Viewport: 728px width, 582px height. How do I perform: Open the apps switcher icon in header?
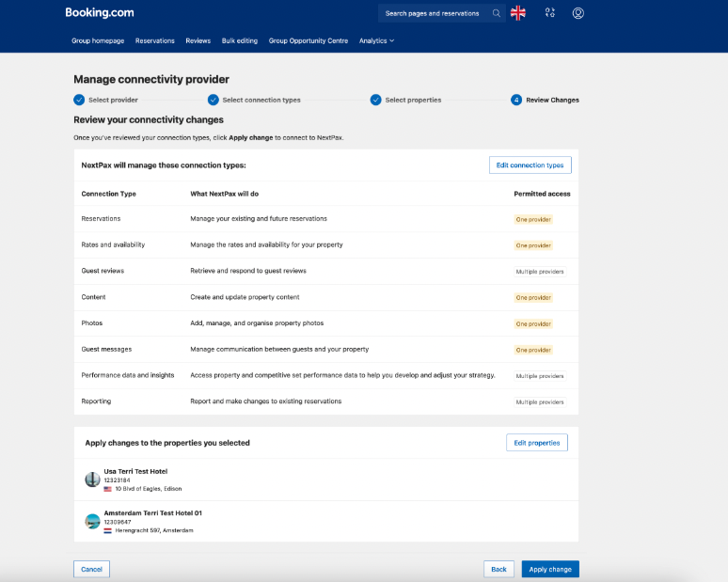click(550, 13)
